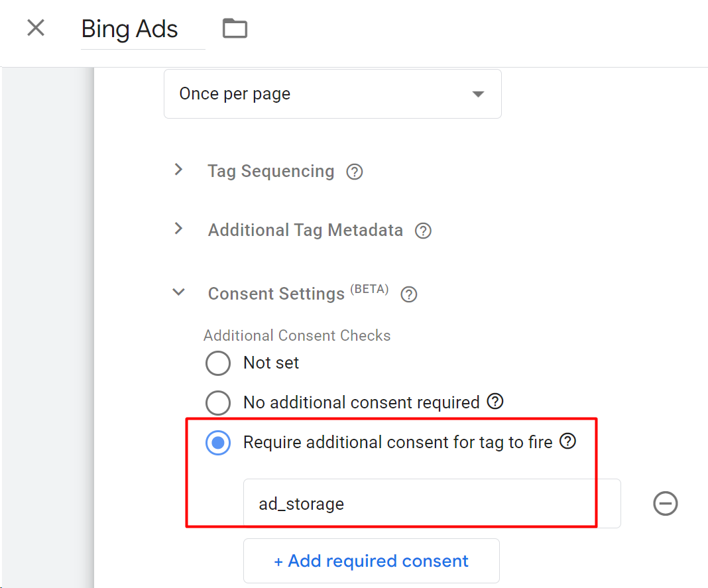708x588 pixels.
Task: Click the ad_storage consent input field
Action: [431, 504]
